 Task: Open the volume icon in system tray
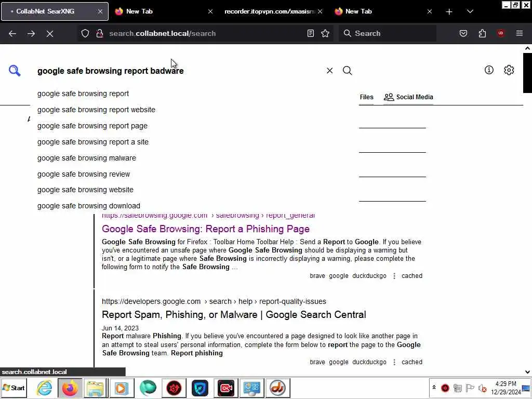point(482,388)
